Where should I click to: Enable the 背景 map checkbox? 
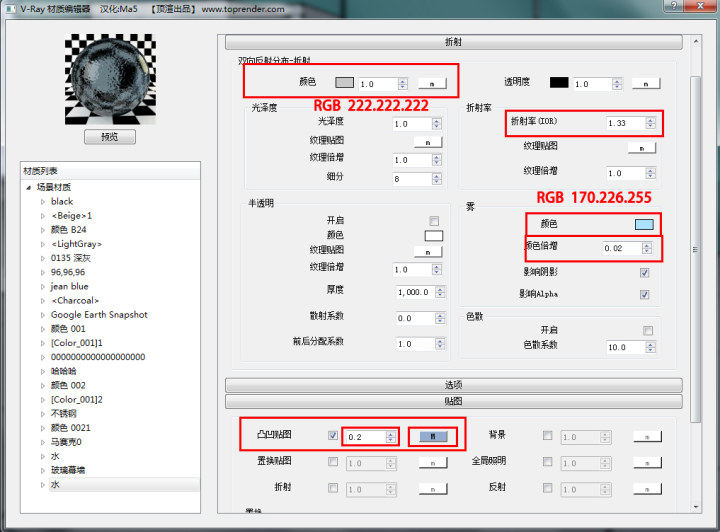point(547,435)
